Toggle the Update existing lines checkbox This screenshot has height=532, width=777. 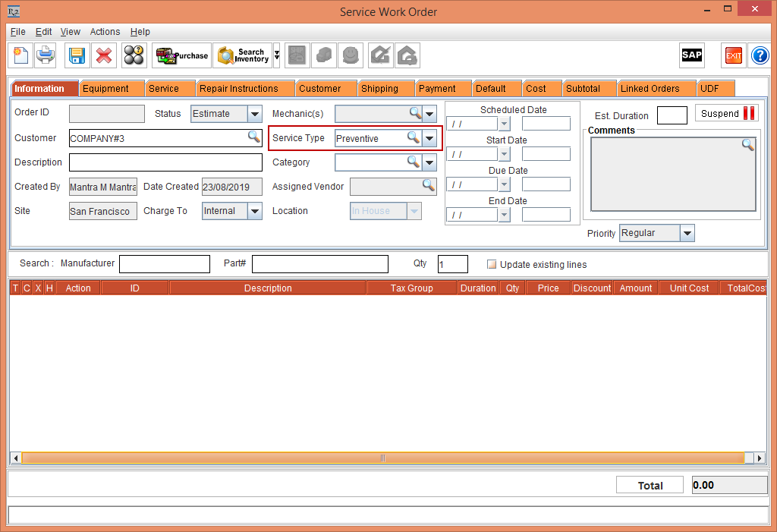(492, 265)
